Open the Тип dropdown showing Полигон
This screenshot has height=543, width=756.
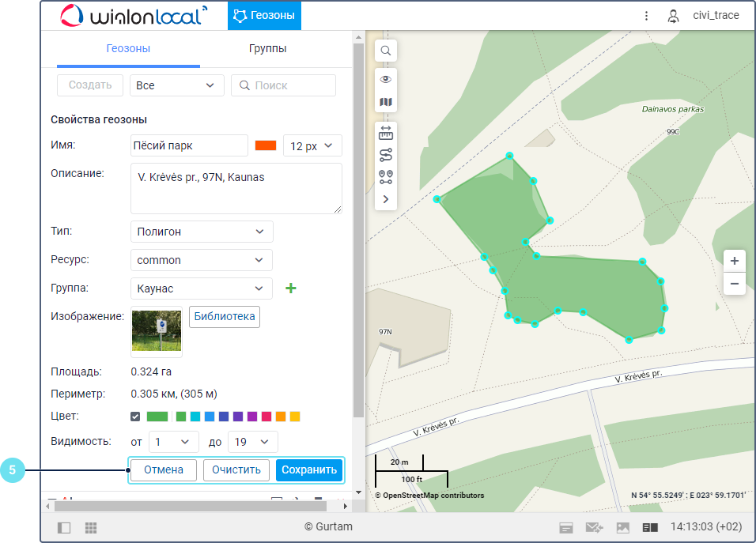[x=202, y=232]
